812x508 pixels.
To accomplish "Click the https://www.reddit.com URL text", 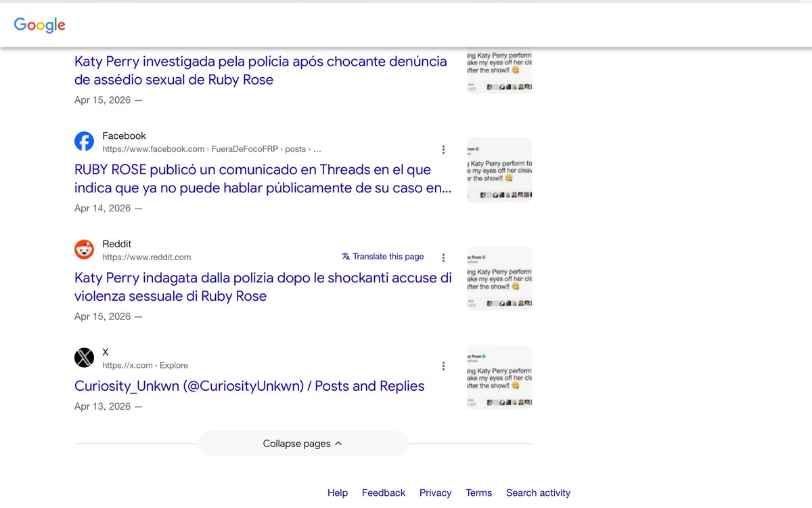I will tap(147, 257).
